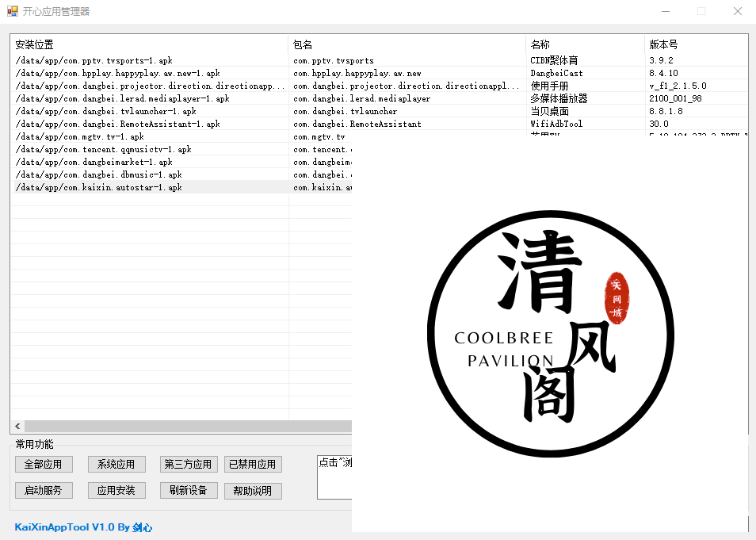Click version cell 8.4.10
The height and width of the screenshot is (540, 756).
point(663,73)
